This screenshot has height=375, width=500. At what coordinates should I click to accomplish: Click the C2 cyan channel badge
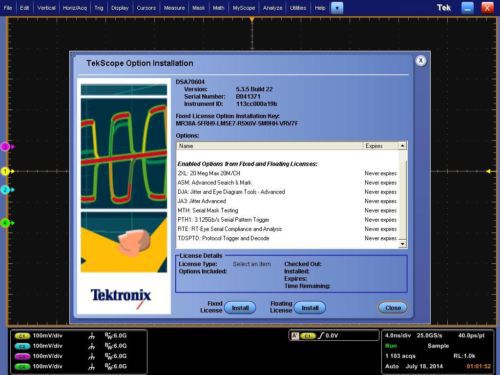(22, 346)
